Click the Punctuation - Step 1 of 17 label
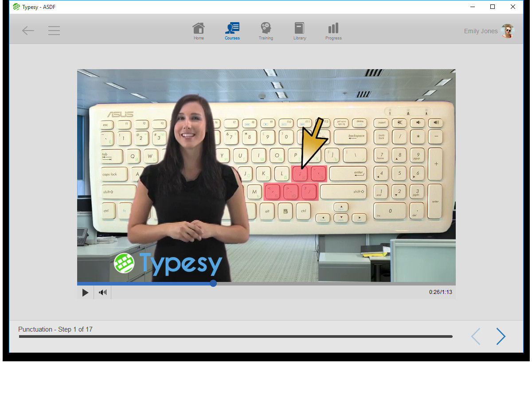Image resolution: width=532 pixels, height=399 pixels. 55,329
